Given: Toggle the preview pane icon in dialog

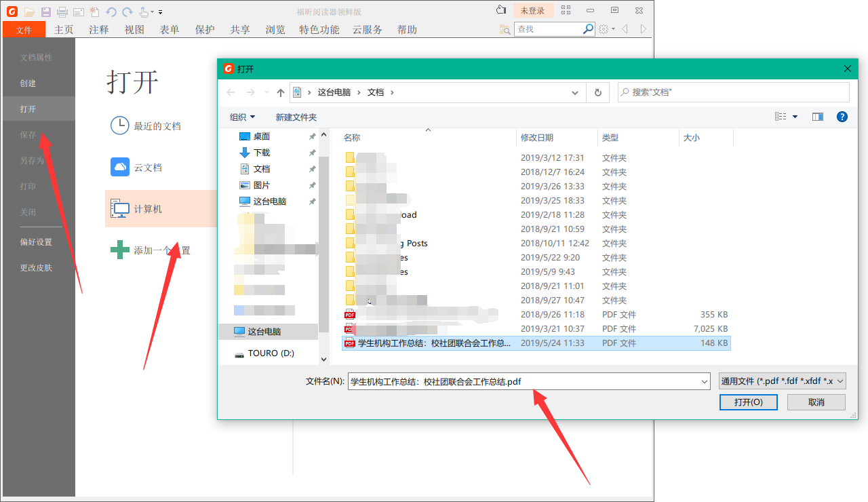Looking at the screenshot, I should click(x=817, y=117).
